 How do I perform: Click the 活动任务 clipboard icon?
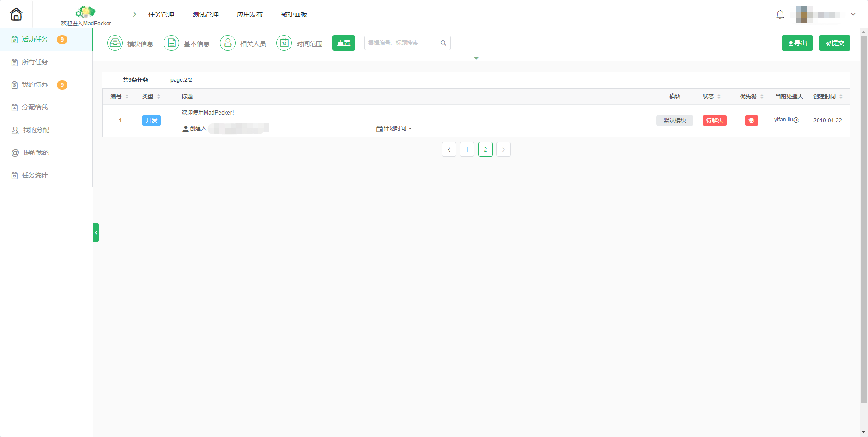point(14,40)
